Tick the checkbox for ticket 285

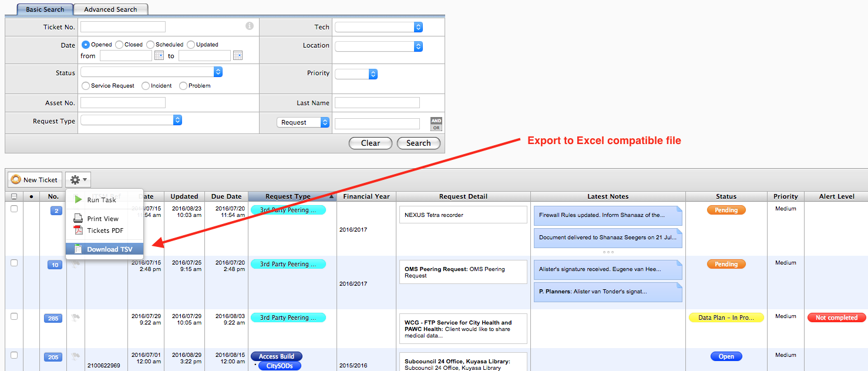(14, 316)
